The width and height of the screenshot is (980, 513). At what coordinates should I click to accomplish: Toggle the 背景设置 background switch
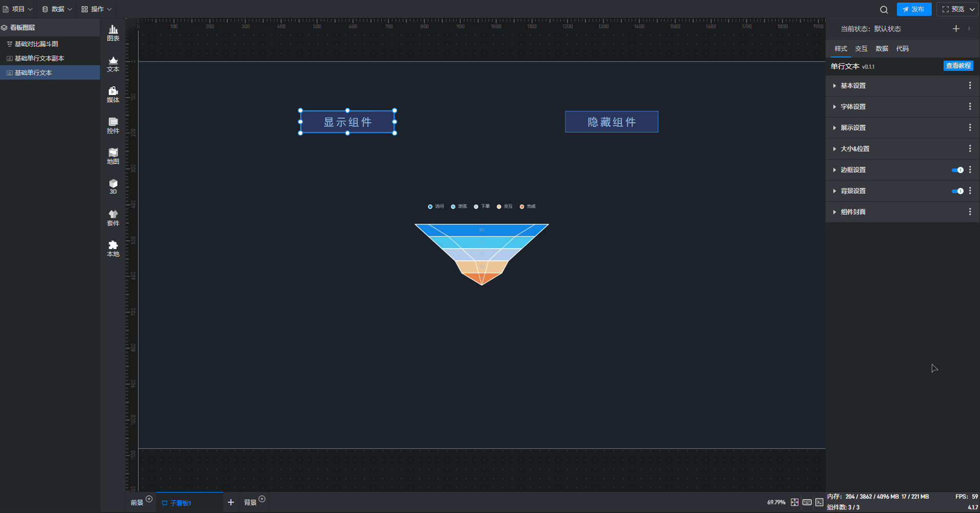(957, 191)
